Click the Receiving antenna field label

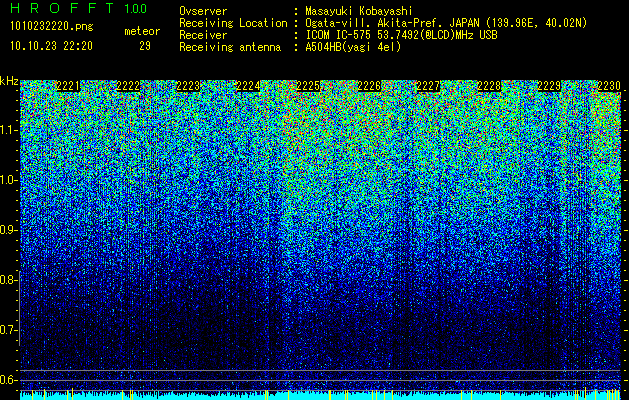click(x=230, y=47)
